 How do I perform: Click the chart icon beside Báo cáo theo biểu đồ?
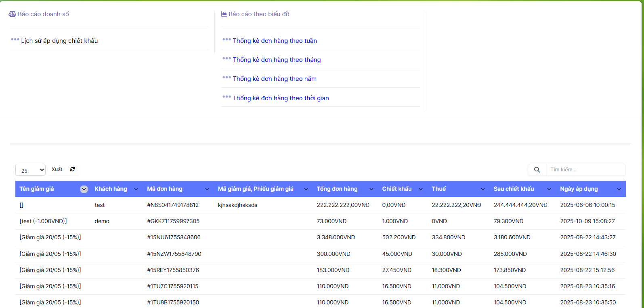[x=224, y=14]
